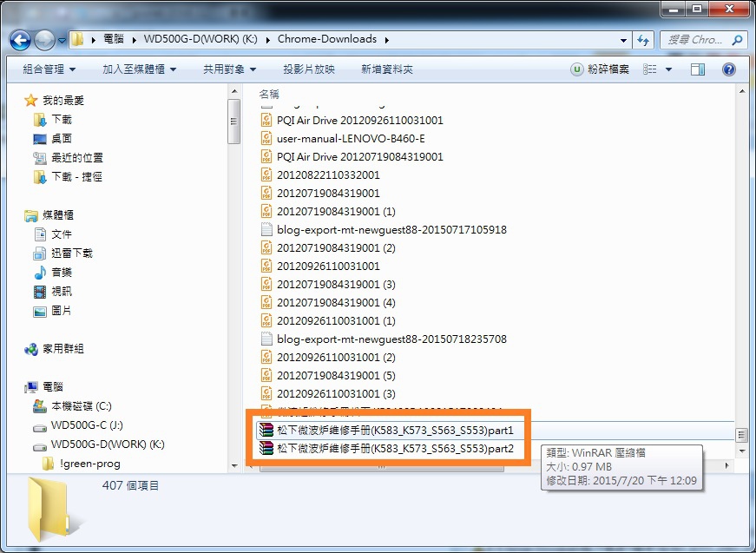Select file 20120926110031001 (3)
This screenshot has width=756, height=553.
click(x=336, y=393)
